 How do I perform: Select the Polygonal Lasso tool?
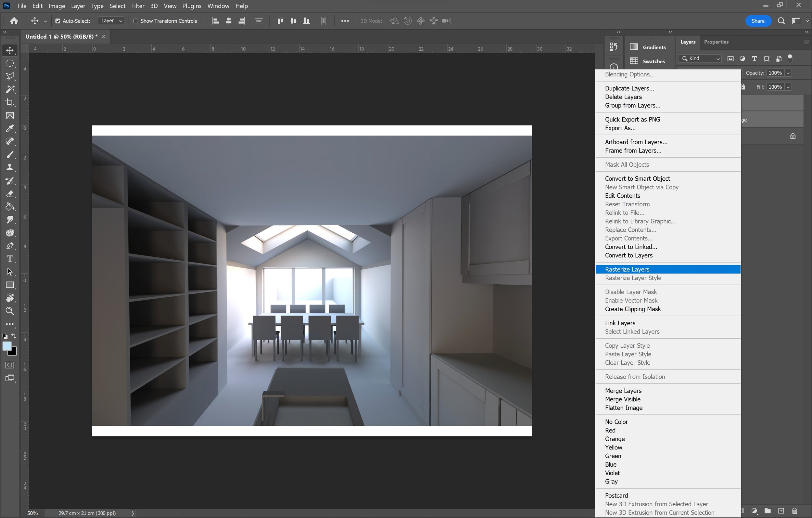click(10, 76)
